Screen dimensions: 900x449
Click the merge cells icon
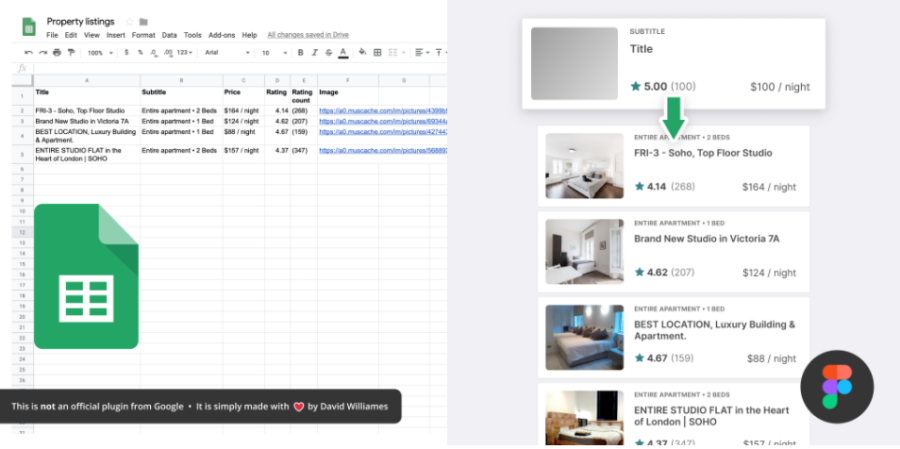coord(393,52)
